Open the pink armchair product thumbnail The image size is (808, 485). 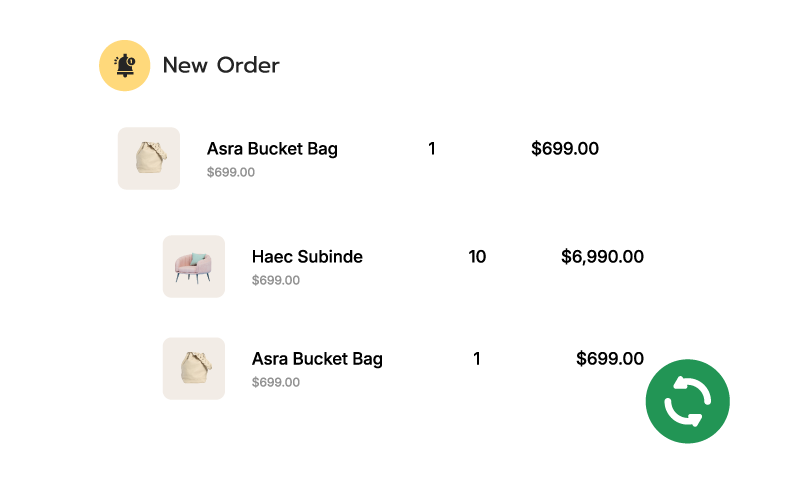point(194,266)
